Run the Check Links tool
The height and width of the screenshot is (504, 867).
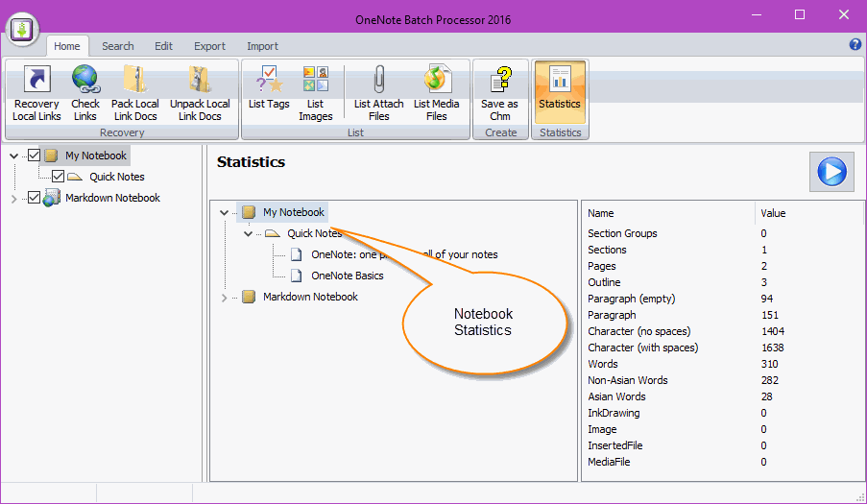[x=85, y=93]
